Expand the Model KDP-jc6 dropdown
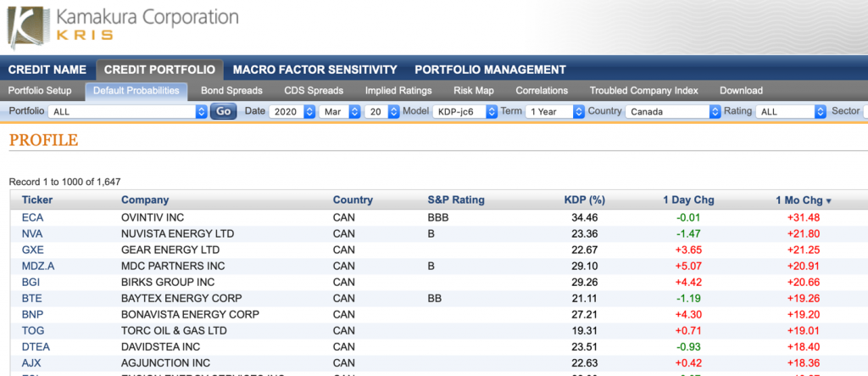Screen dimensions: 868x376 [x=465, y=111]
